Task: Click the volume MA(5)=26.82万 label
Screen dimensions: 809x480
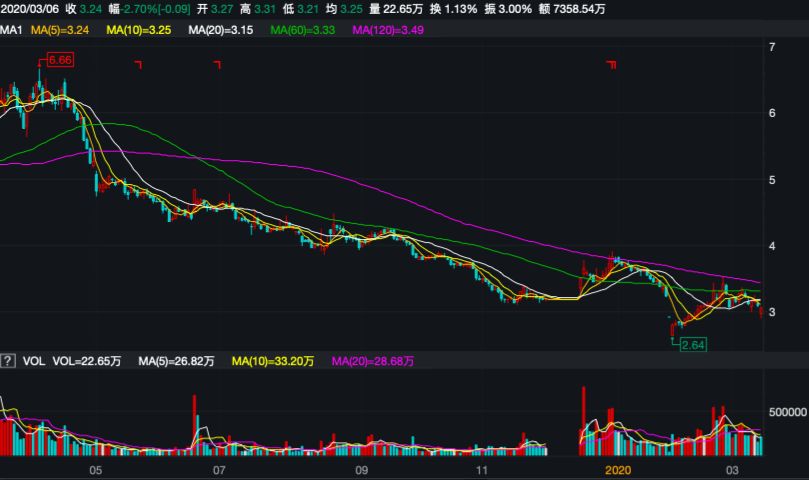Action: [175, 360]
